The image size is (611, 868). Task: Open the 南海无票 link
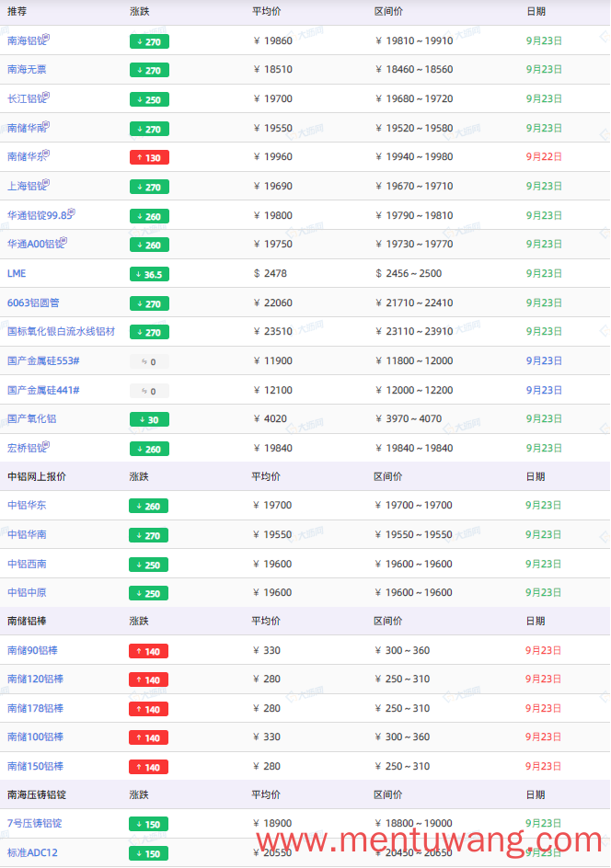27,70
